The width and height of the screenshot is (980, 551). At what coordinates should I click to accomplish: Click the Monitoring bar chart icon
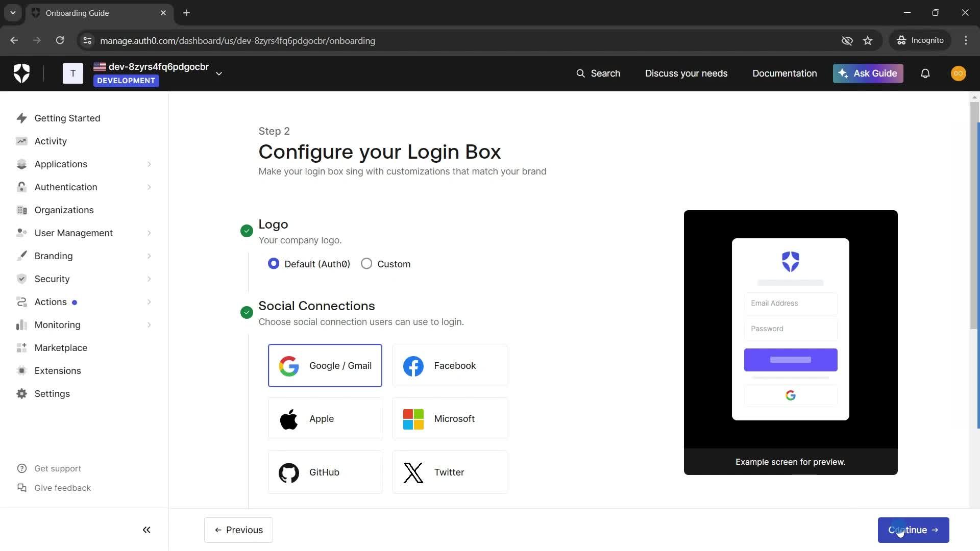21,325
